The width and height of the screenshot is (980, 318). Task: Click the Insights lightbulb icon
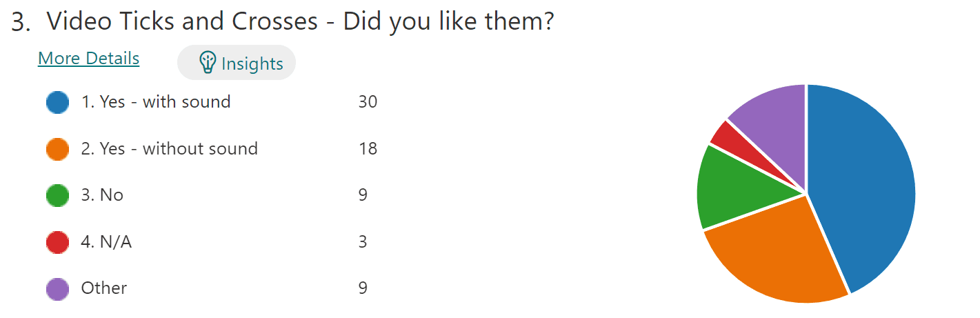208,63
